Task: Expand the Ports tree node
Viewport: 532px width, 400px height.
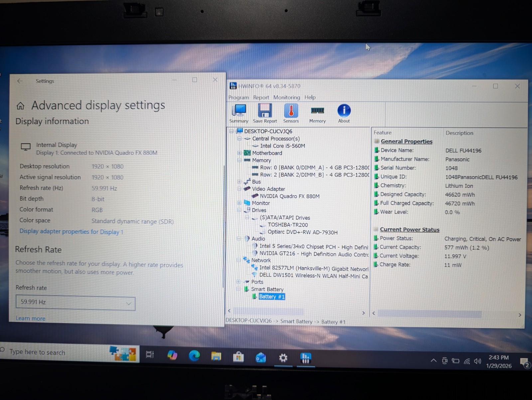Action: pyautogui.click(x=238, y=282)
